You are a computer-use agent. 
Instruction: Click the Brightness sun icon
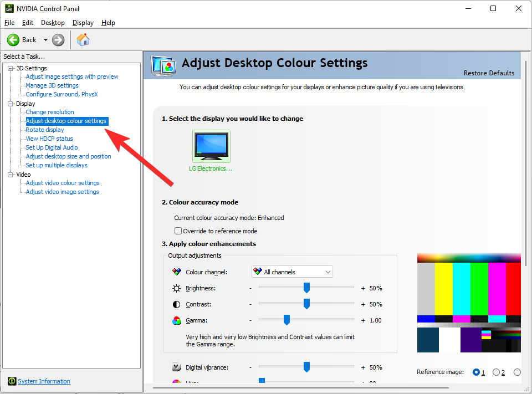pyautogui.click(x=176, y=288)
